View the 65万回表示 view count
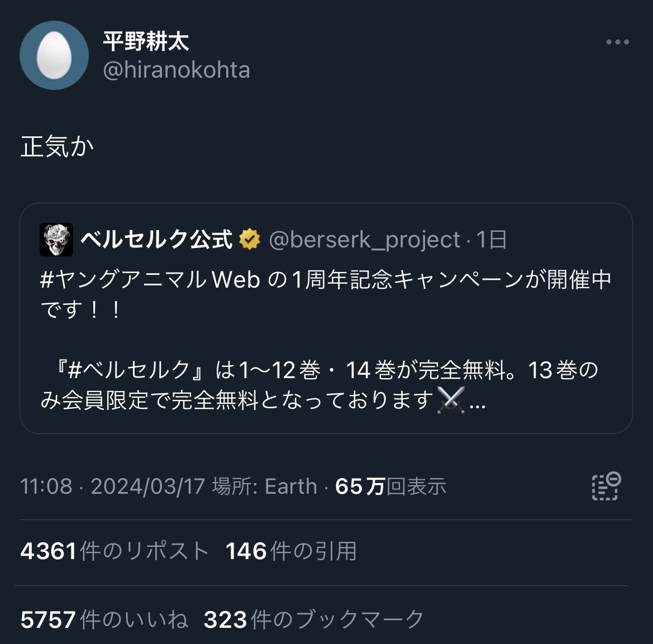The image size is (653, 644). (390, 486)
